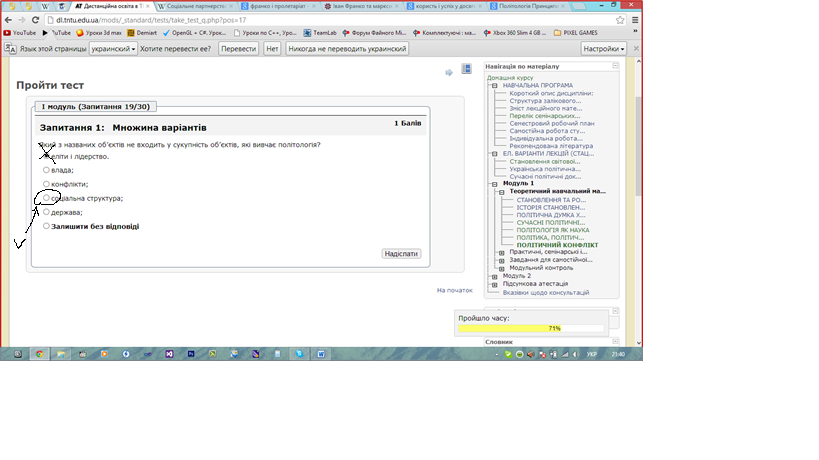
Task: Click the blue book icon beside navigation panel
Action: click(466, 68)
